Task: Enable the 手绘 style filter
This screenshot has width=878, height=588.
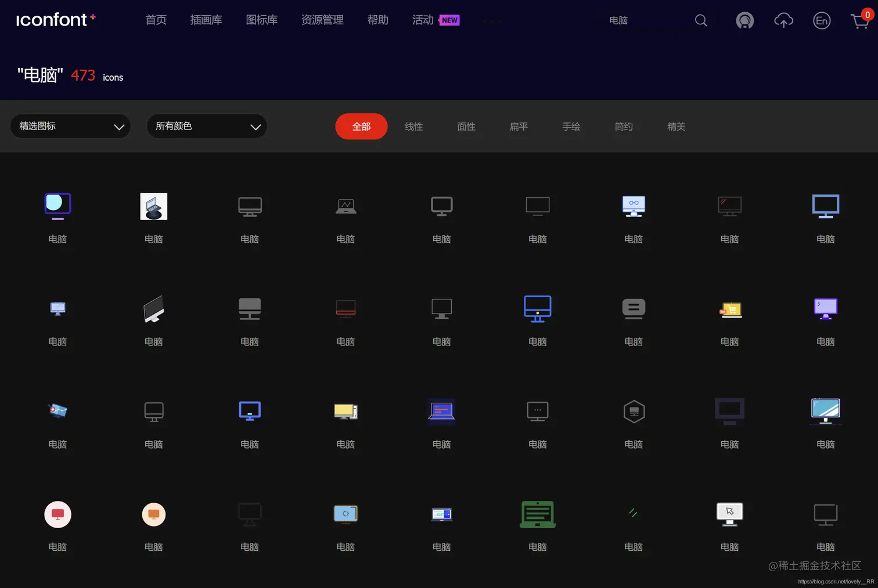Action: 571,126
